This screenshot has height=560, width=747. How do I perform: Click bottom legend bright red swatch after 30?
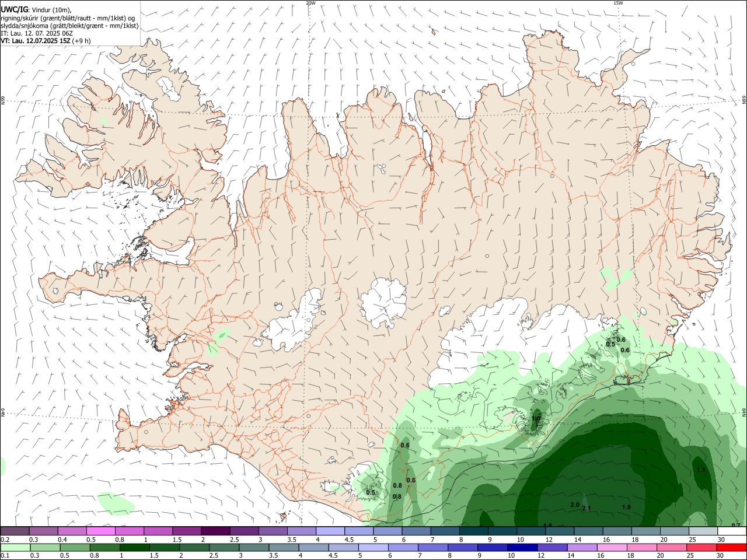point(731,548)
